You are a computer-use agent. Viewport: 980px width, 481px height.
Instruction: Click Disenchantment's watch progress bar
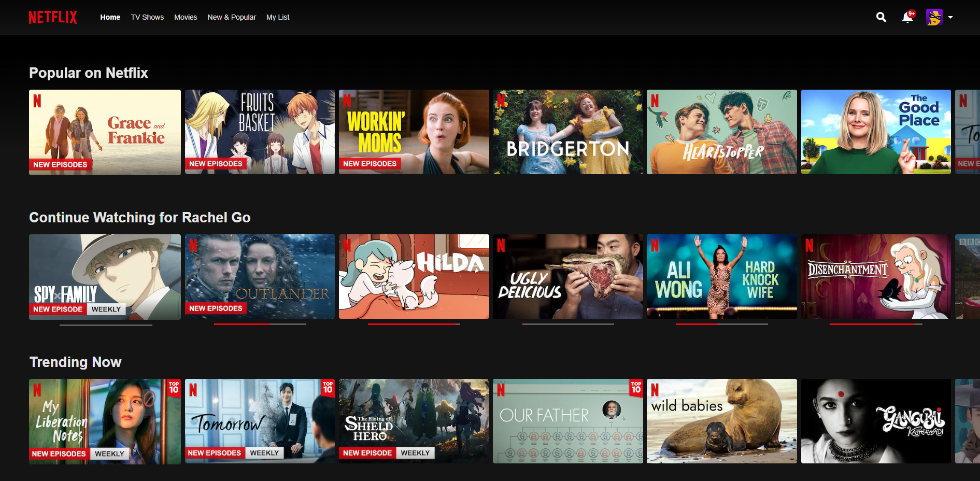coord(876,324)
